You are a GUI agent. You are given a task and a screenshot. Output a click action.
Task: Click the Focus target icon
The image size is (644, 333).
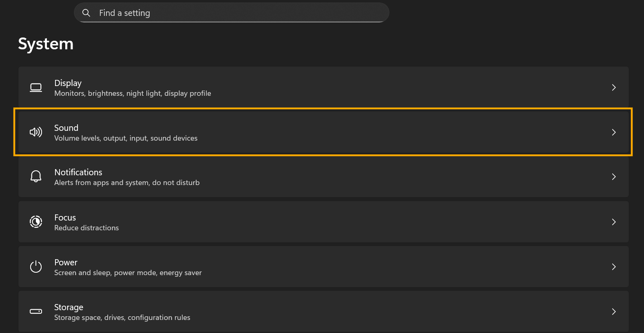(36, 222)
